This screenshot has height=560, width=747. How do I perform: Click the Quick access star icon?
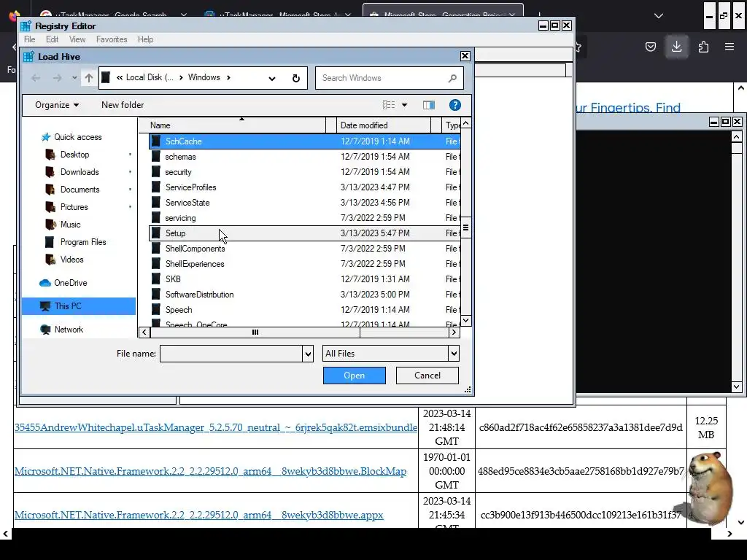[x=46, y=137]
